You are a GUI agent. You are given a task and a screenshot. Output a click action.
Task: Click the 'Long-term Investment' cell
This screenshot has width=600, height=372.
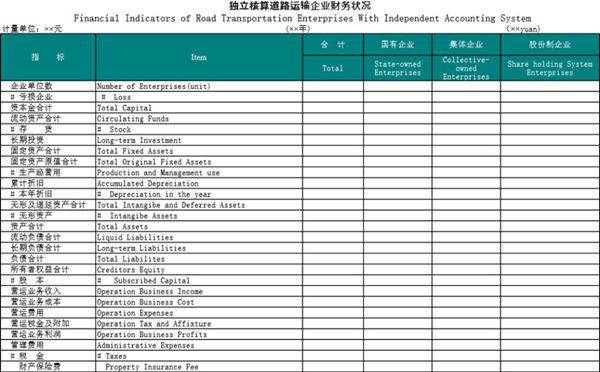coord(199,140)
